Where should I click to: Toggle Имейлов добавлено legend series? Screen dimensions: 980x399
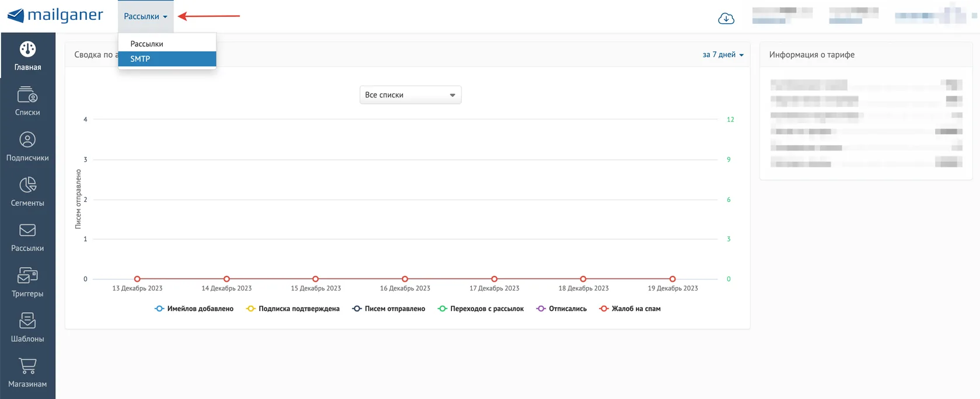tap(194, 309)
